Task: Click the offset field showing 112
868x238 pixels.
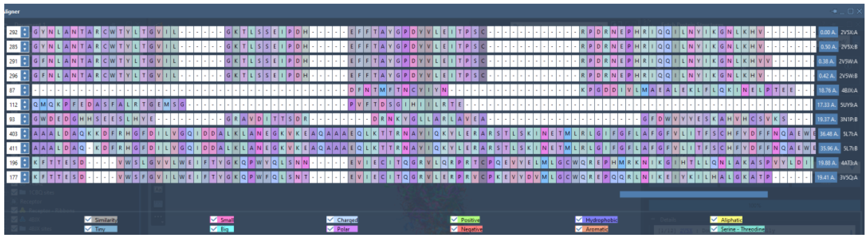Action: click(14, 105)
